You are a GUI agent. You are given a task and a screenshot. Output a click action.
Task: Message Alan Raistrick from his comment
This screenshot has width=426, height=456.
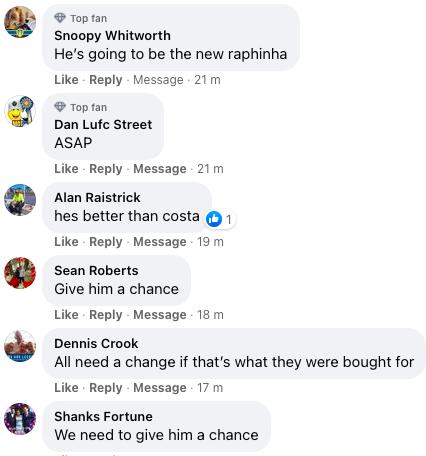[160, 242]
